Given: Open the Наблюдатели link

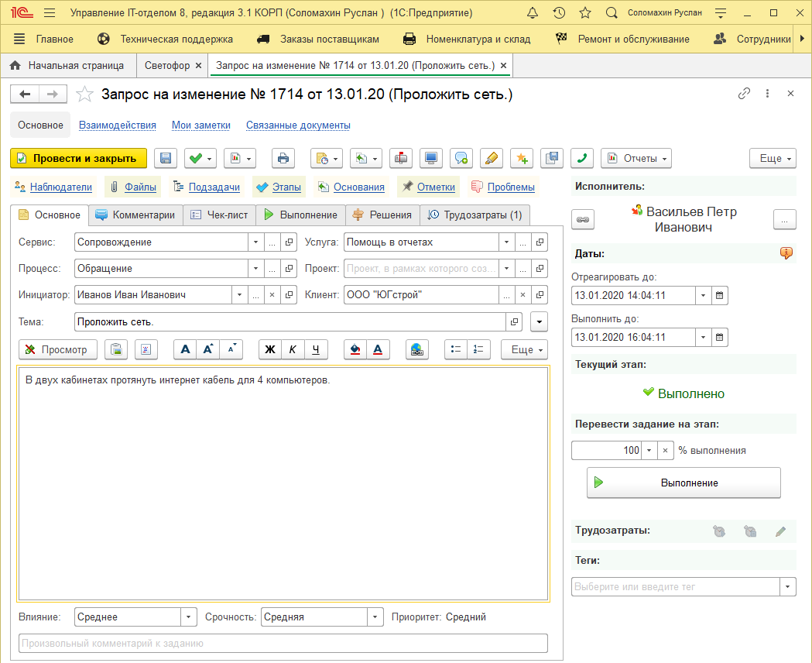Looking at the screenshot, I should 60,187.
